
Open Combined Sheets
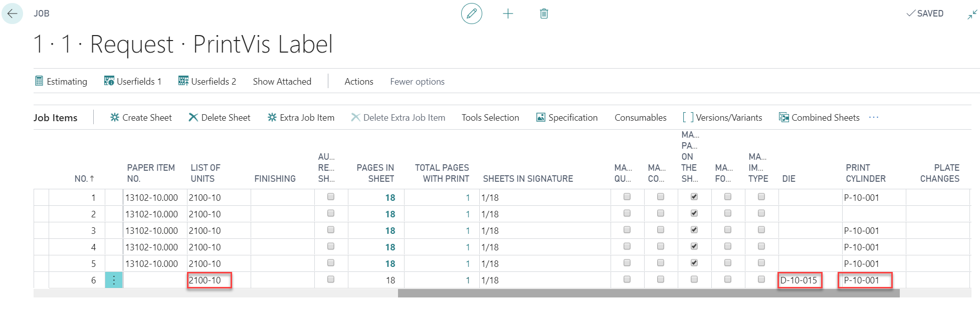tap(819, 117)
